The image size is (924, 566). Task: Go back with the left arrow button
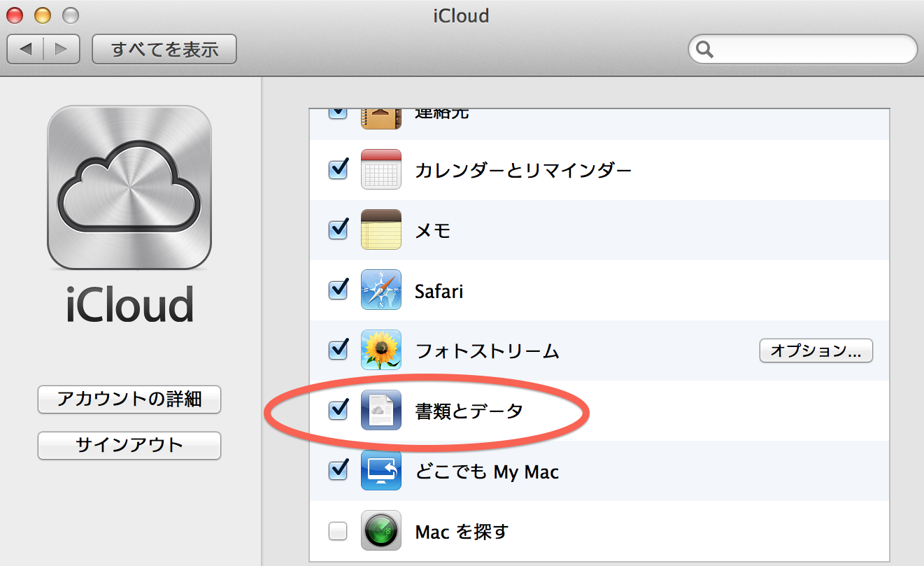[26, 50]
